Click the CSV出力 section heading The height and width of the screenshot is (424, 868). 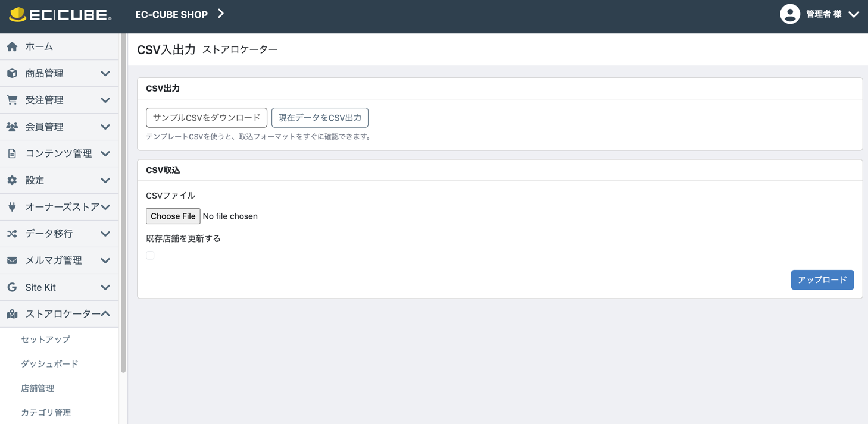coord(163,88)
